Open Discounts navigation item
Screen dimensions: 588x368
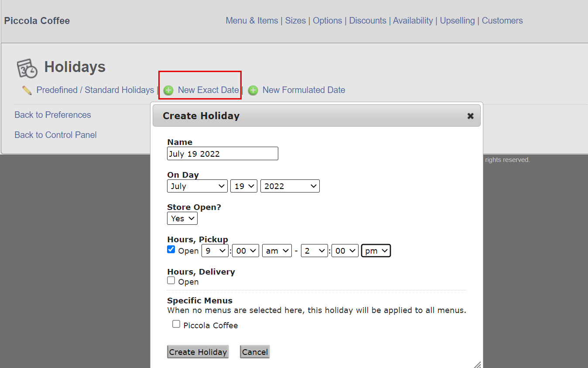pos(368,21)
